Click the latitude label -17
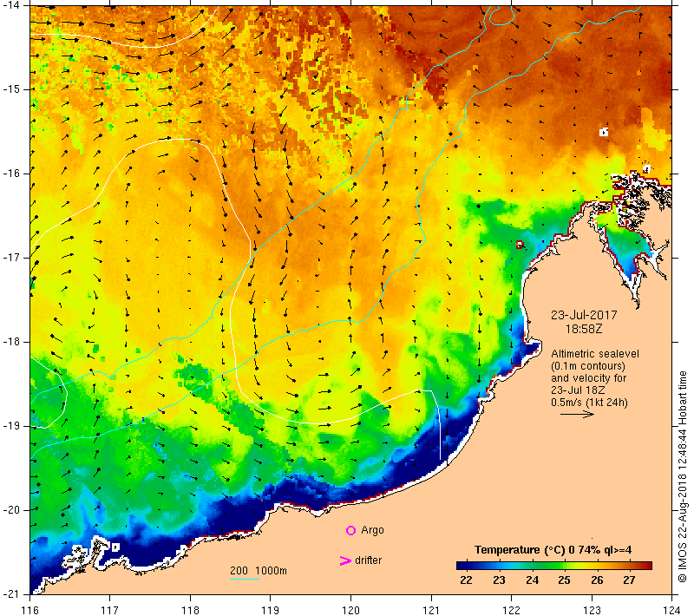The image size is (694, 616). (11, 258)
